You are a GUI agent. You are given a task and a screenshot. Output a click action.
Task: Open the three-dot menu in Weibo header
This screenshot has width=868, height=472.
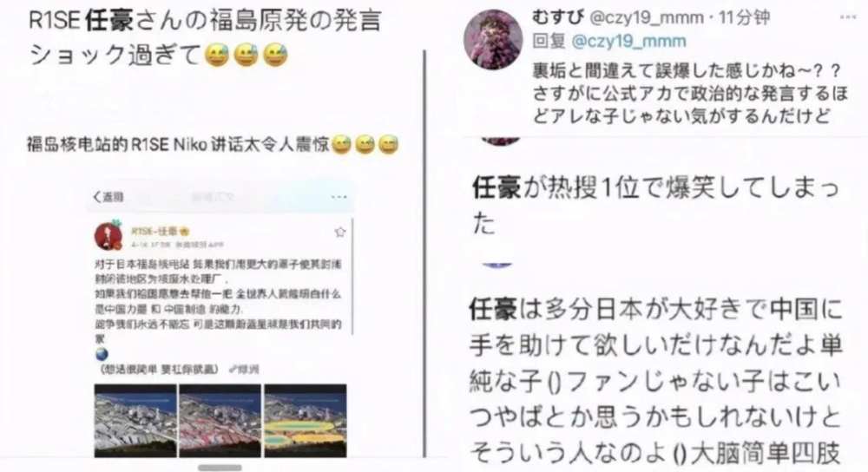click(339, 197)
